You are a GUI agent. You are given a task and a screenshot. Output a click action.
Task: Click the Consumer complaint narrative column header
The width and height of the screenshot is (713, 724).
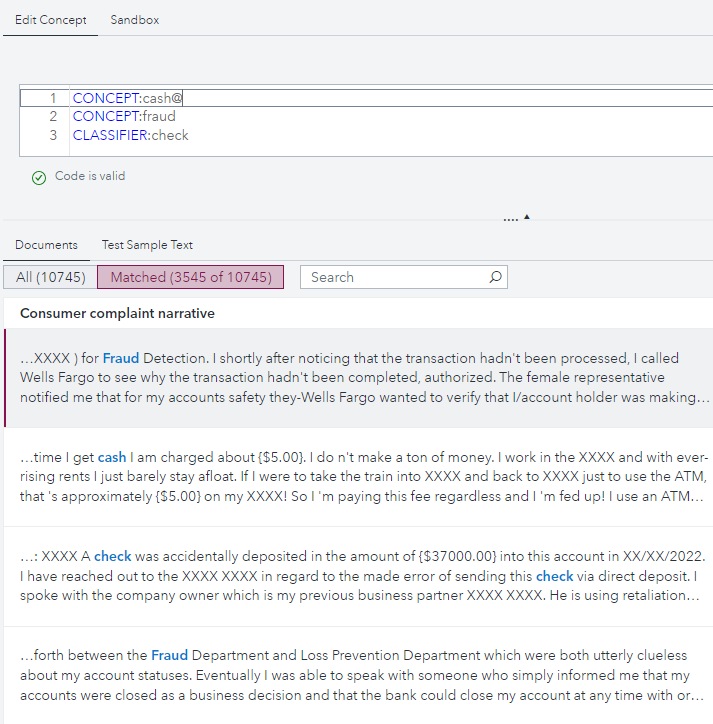point(117,313)
